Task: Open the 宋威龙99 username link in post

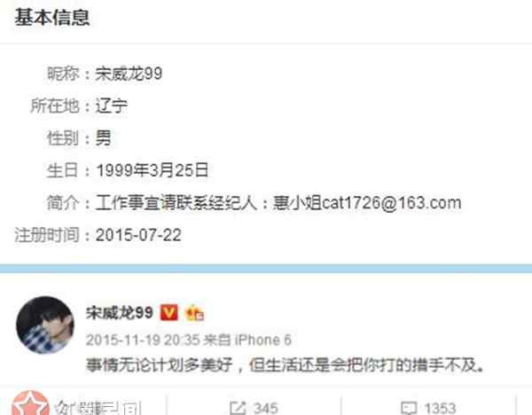Action: point(120,312)
